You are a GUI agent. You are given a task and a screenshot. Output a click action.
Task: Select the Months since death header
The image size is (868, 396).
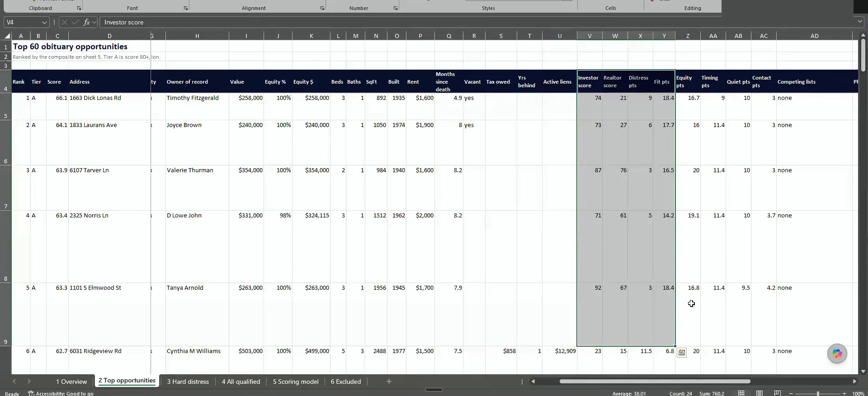448,82
